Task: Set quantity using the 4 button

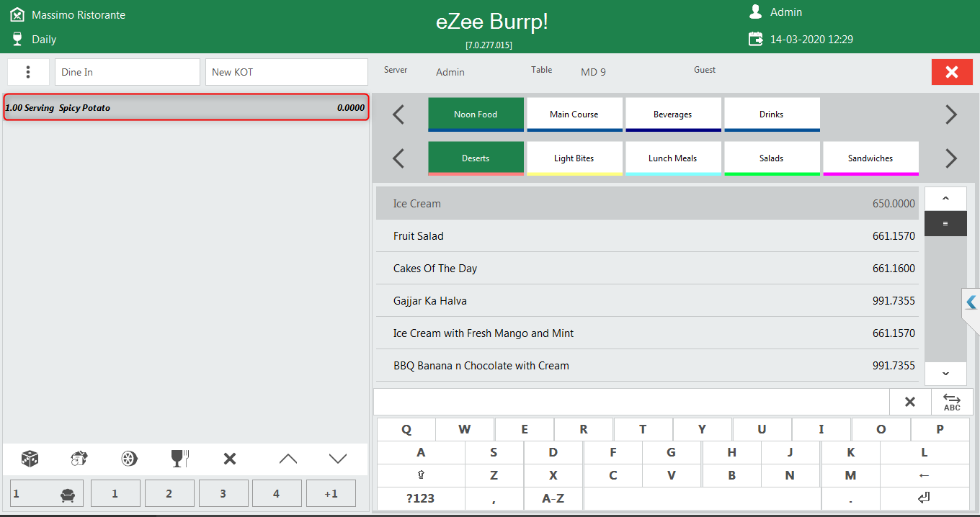Action: pyautogui.click(x=277, y=494)
